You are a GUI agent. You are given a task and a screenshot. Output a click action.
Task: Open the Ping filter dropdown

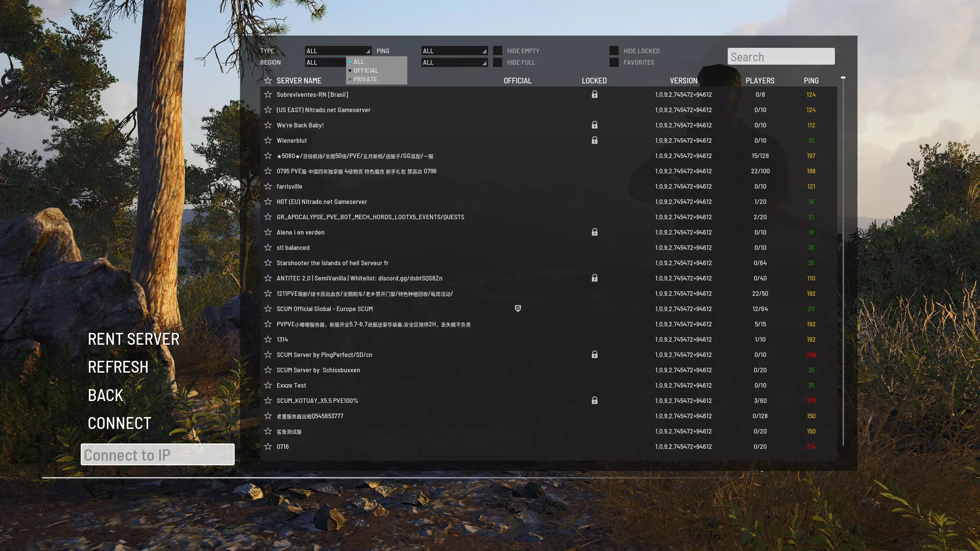pos(454,51)
